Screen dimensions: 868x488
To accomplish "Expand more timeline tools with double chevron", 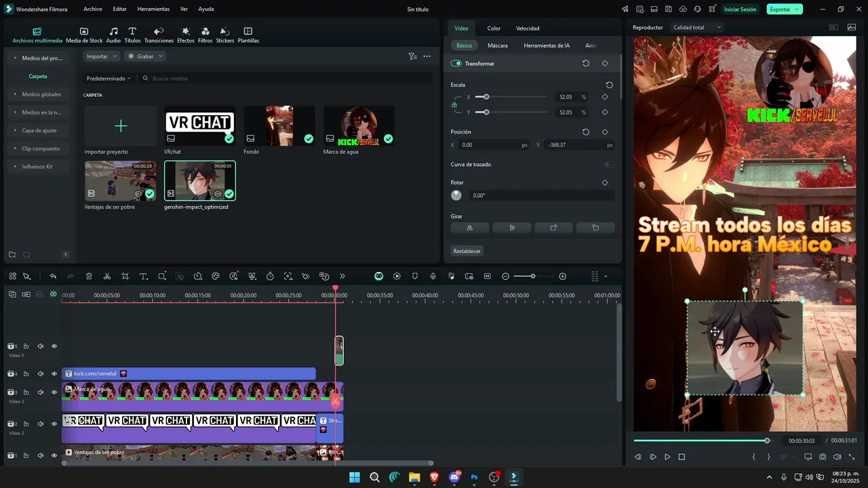I will [x=342, y=277].
